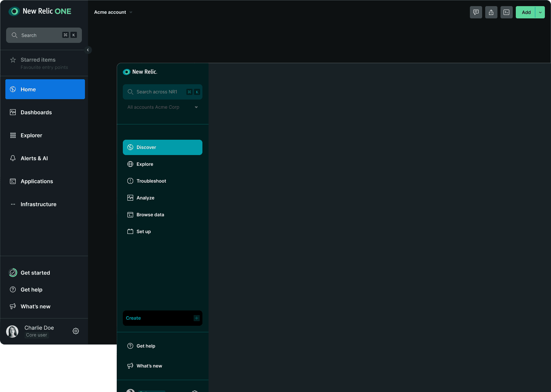The width and height of the screenshot is (551, 392).
Task: Click the plus icon on Create button
Action: point(197,318)
